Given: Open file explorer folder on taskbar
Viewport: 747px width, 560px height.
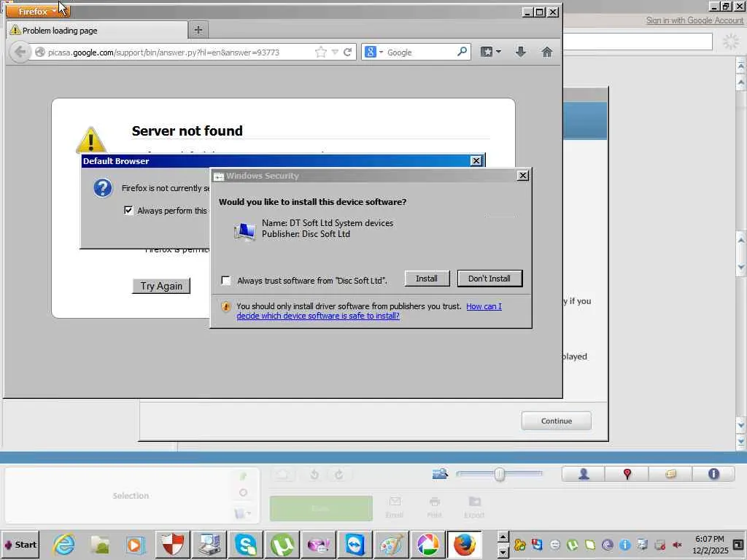Looking at the screenshot, I should tap(100, 544).
